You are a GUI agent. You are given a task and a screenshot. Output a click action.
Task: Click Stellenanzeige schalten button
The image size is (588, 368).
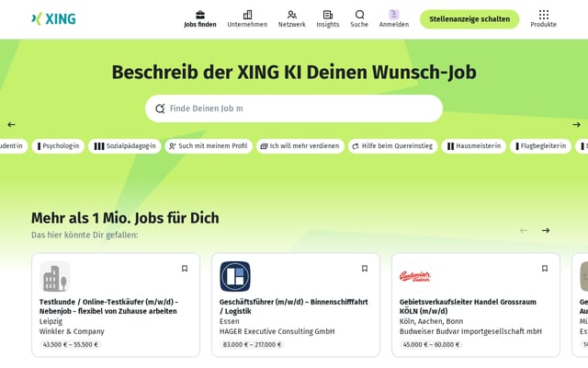pos(469,19)
